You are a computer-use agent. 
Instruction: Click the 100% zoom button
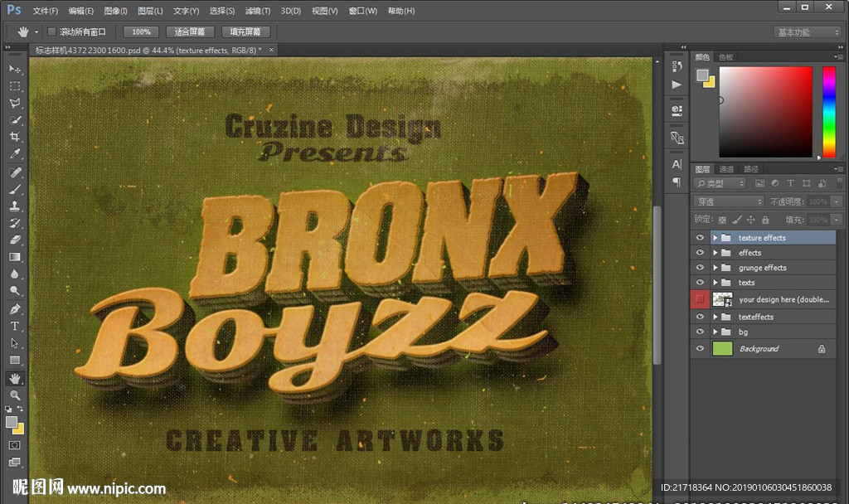[141, 31]
